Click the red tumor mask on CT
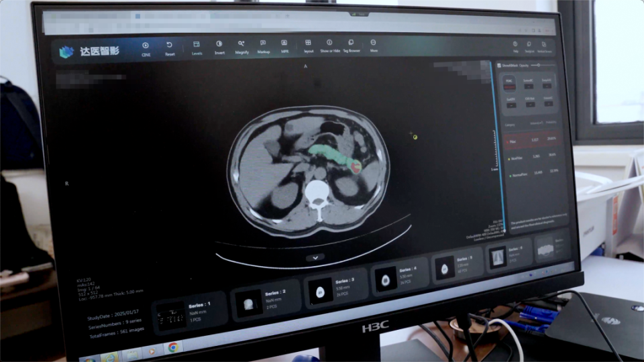This screenshot has width=644, height=362. 356,166
